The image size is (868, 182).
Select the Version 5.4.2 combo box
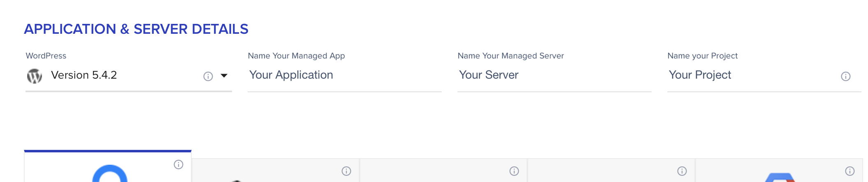129,76
